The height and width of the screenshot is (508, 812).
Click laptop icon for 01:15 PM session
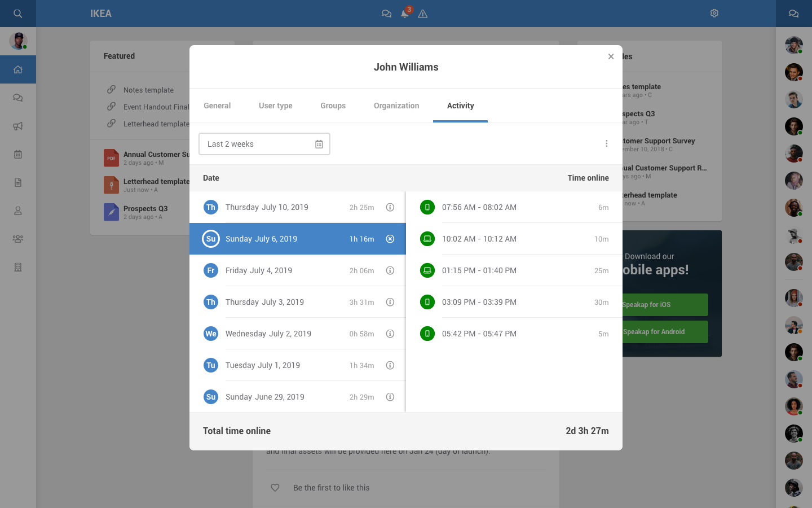pos(427,270)
